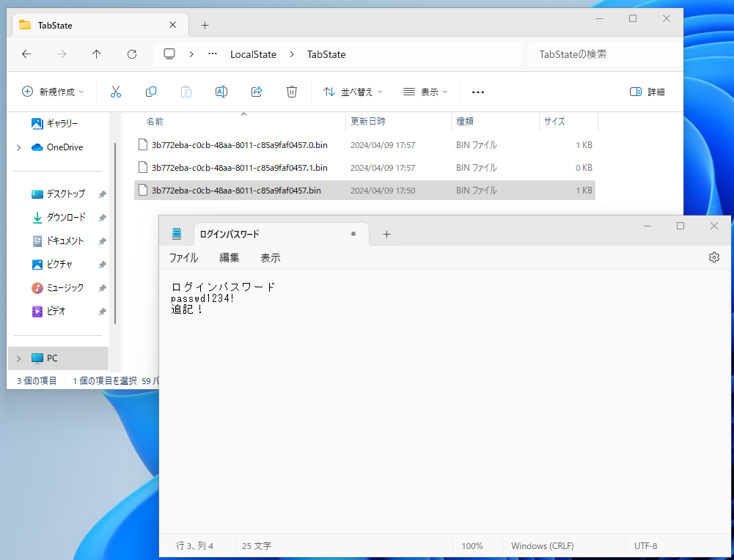
Task: Open the 新規作成 (New) dropdown
Action: [53, 92]
